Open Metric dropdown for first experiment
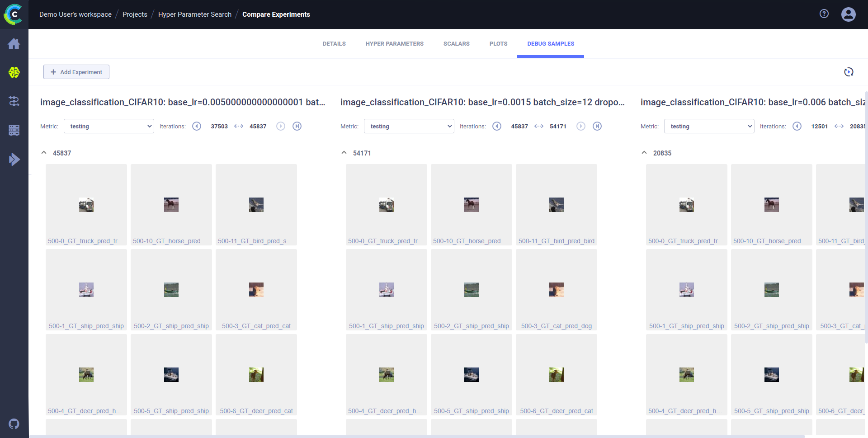The width and height of the screenshot is (868, 438). click(109, 126)
